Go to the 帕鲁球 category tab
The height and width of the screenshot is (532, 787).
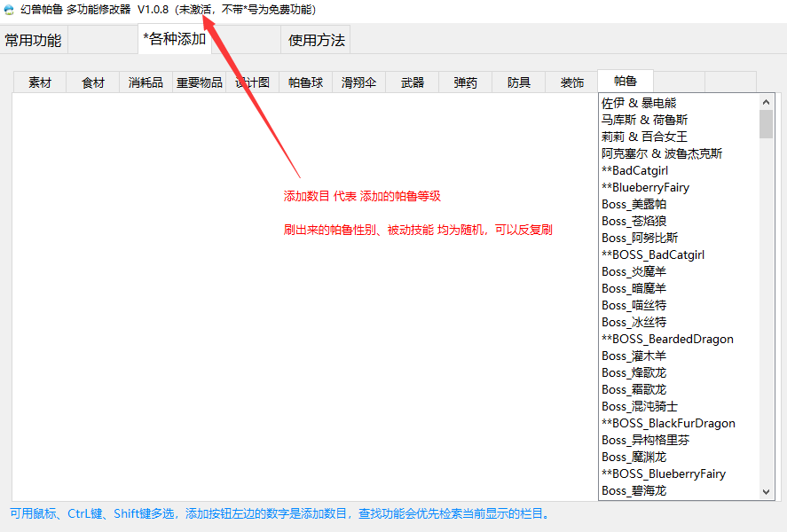(x=306, y=82)
